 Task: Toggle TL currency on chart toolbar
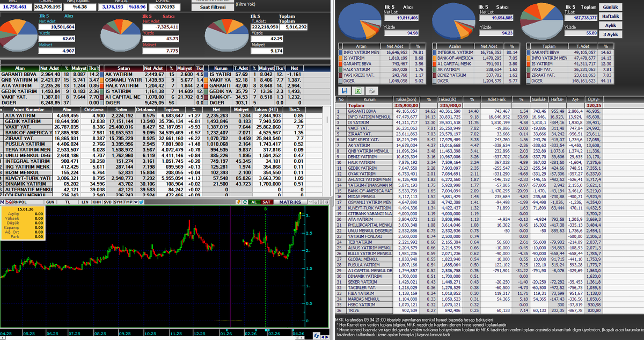(68, 202)
